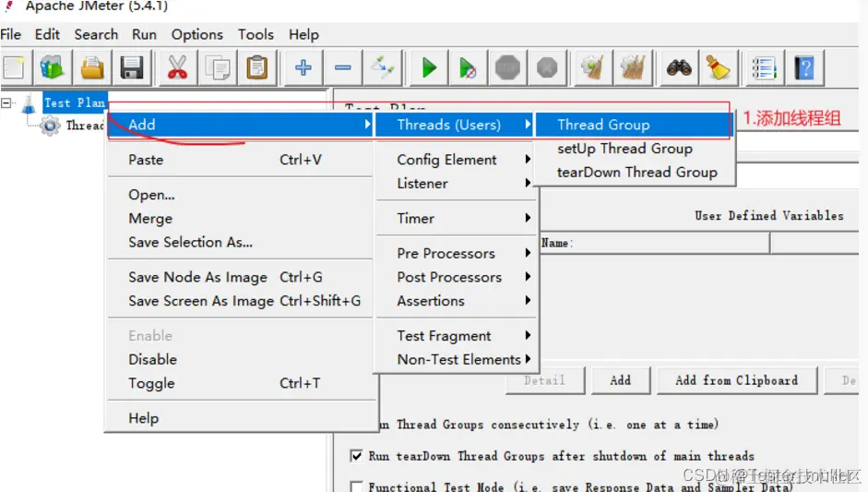Select tearDown Thread Group menu item
The width and height of the screenshot is (868, 492).
pos(636,173)
